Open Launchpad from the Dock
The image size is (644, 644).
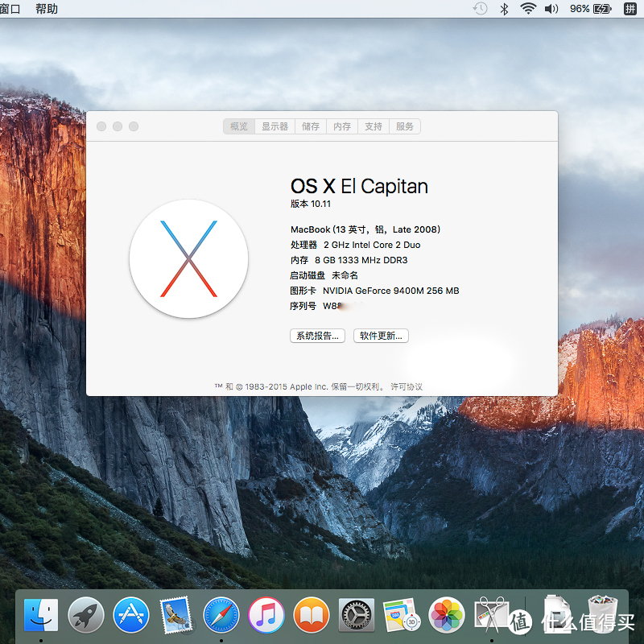coord(86,614)
